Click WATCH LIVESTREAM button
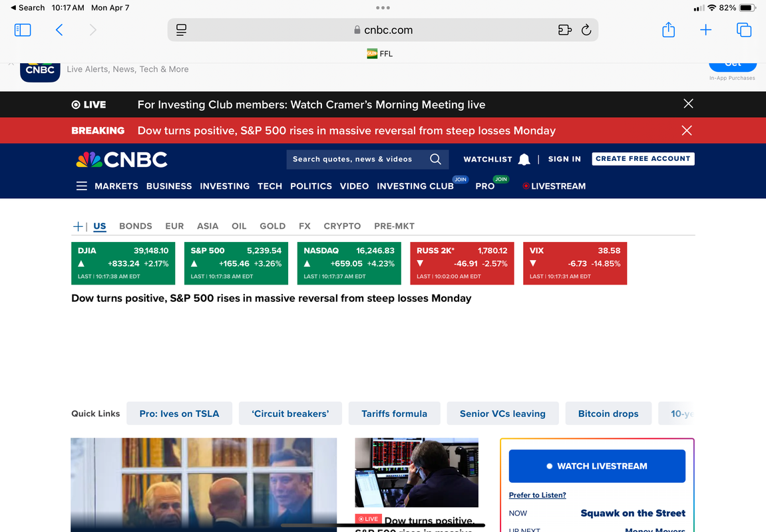The height and width of the screenshot is (532, 766). pos(597,466)
